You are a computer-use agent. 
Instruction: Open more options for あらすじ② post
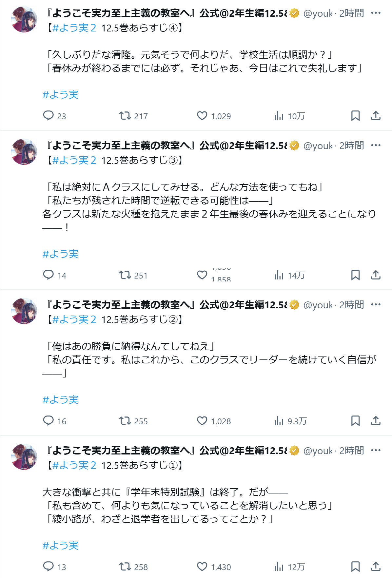376,305
